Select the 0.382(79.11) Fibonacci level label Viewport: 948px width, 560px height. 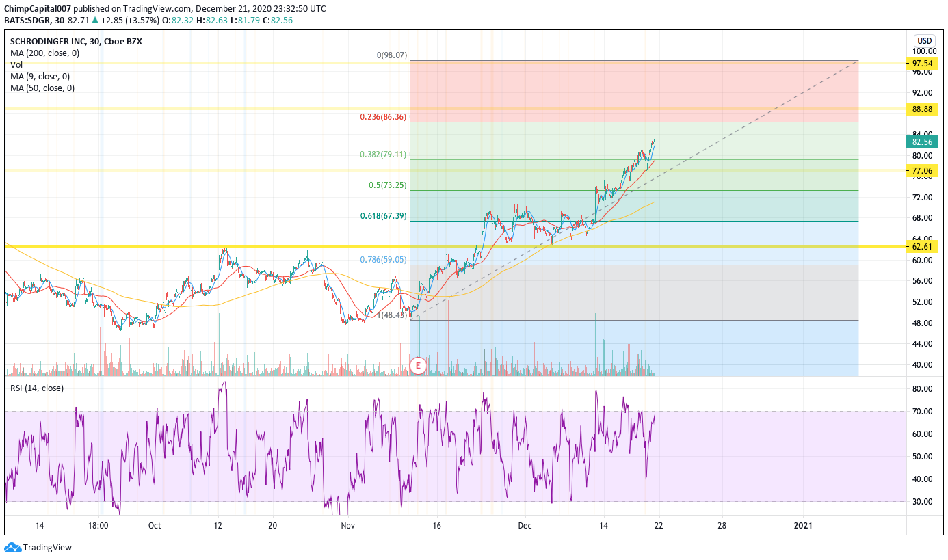pyautogui.click(x=383, y=155)
